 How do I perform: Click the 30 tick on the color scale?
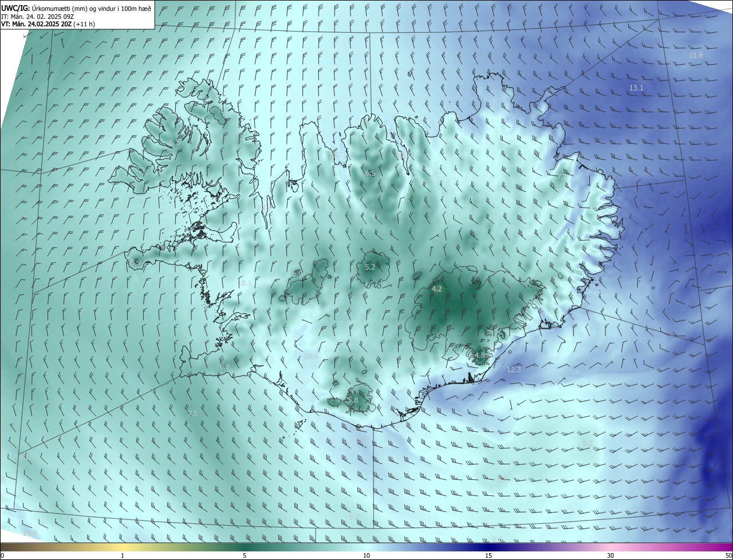[610, 555]
